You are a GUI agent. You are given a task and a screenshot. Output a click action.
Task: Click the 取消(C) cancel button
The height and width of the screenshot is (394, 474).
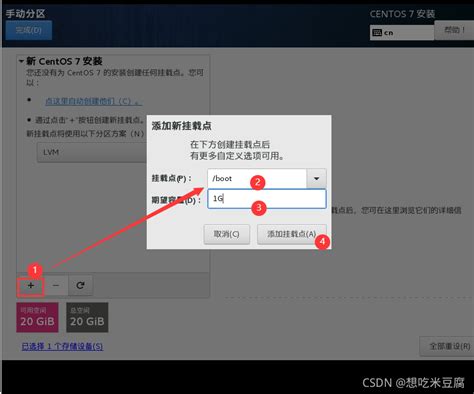pos(227,234)
